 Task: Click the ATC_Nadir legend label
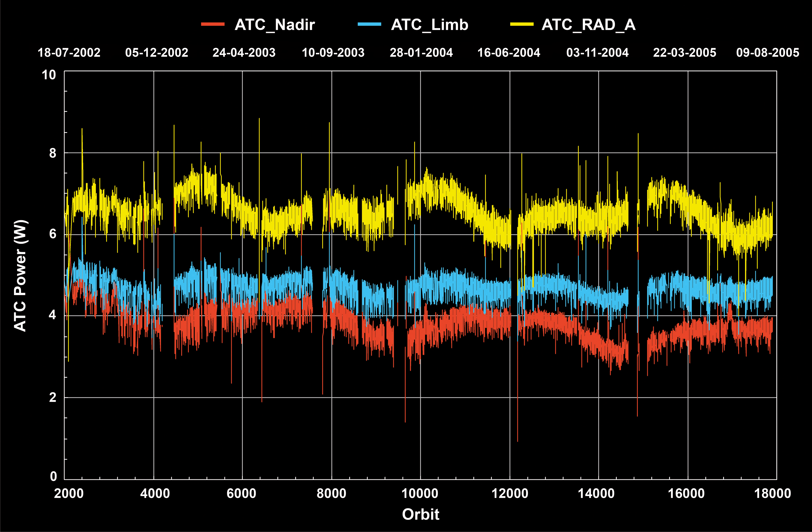(x=275, y=25)
